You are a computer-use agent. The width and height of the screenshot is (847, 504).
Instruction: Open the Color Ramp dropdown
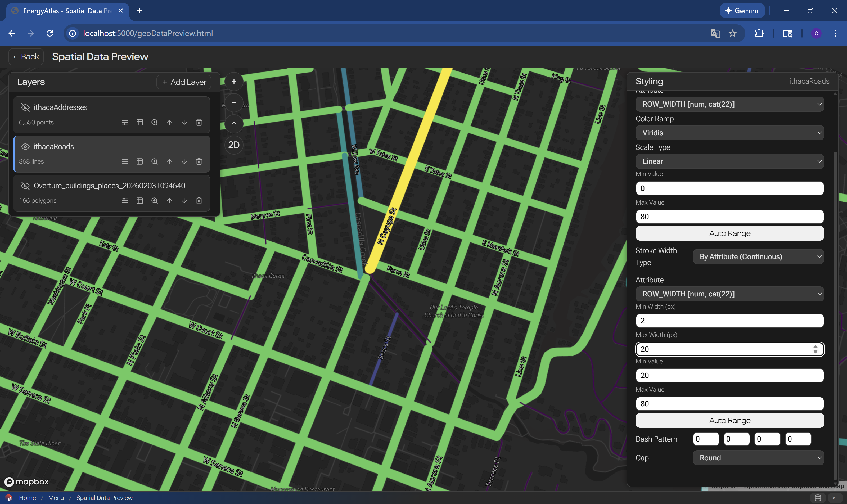729,132
